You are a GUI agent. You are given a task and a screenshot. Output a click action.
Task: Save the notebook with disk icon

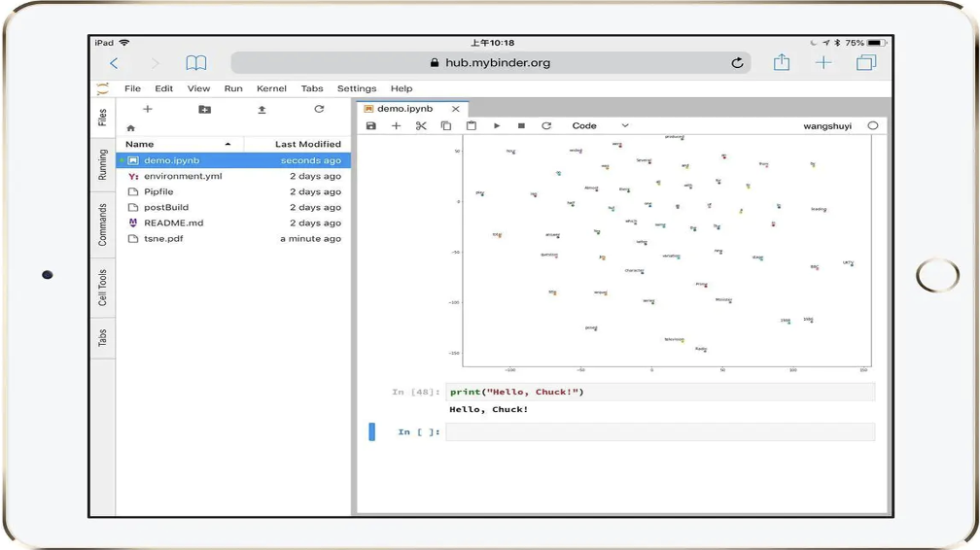tap(371, 125)
